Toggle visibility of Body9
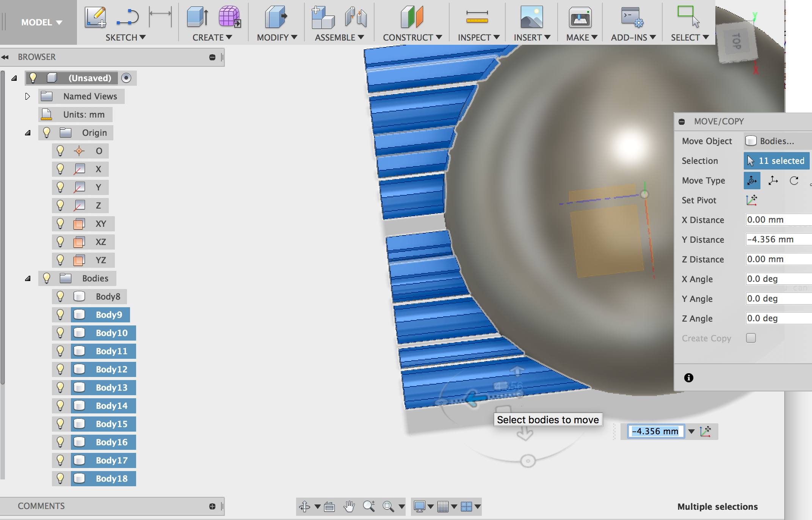The image size is (812, 520). [x=60, y=315]
